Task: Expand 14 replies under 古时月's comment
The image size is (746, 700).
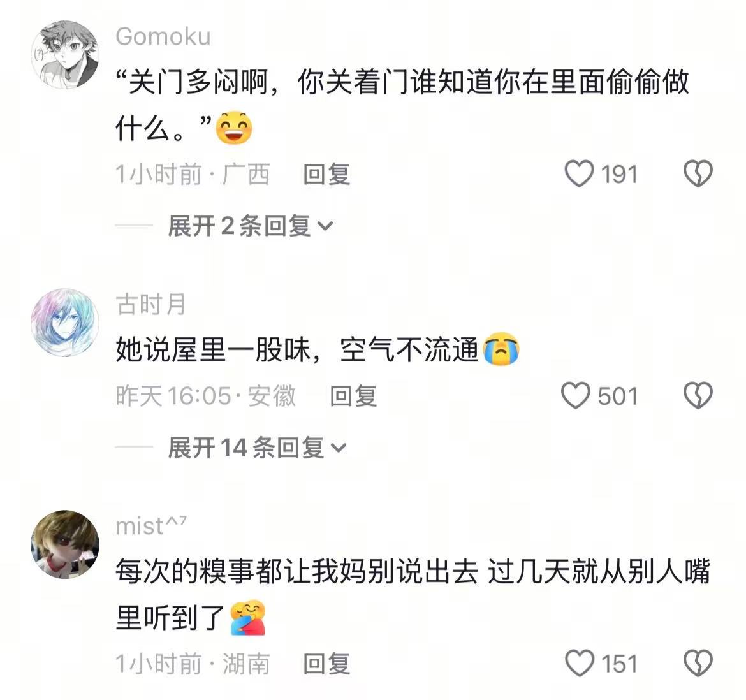Action: [258, 448]
